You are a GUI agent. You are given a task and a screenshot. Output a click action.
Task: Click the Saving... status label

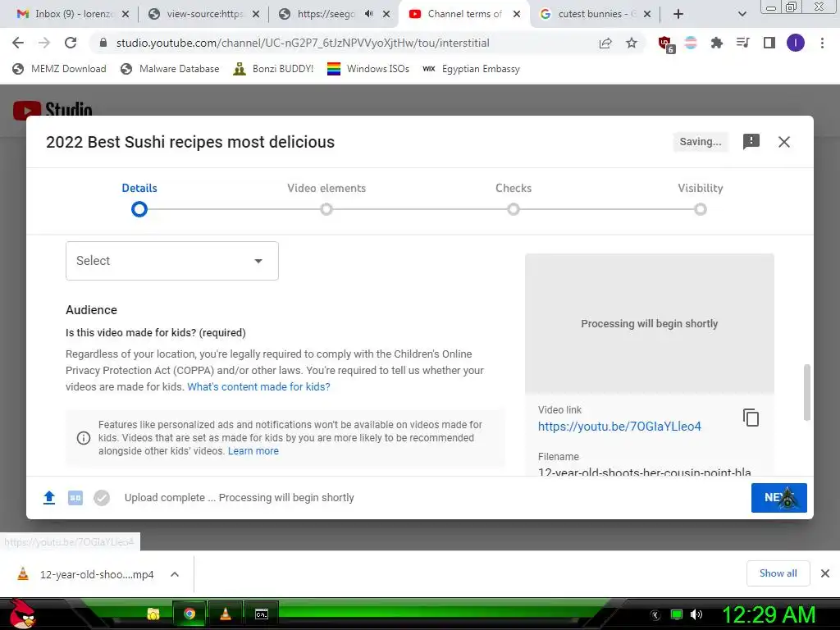701,142
